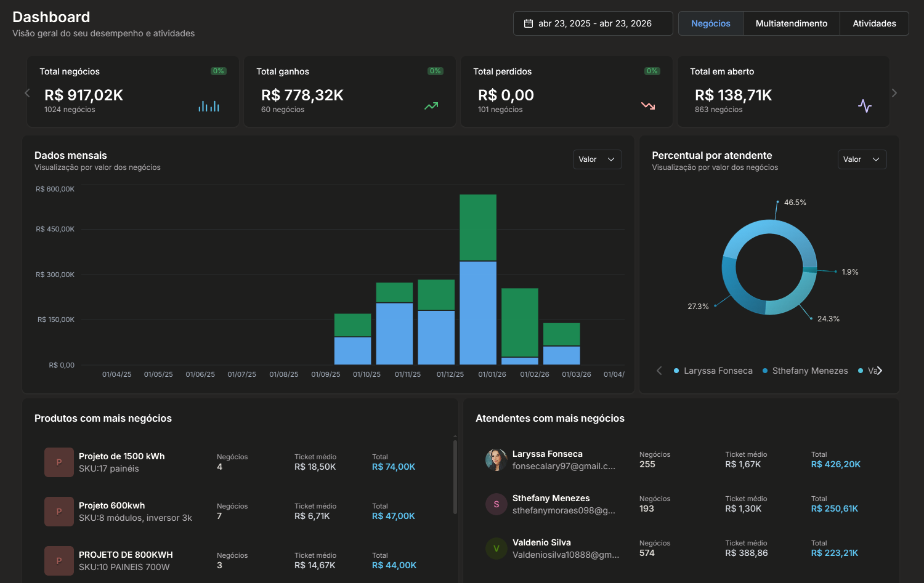This screenshot has width=924, height=583.
Task: Switch to the Multiatendimento tab
Action: pos(792,23)
